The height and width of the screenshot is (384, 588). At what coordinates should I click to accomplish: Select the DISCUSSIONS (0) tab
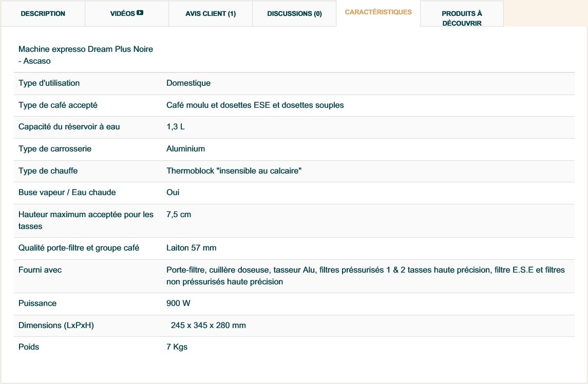(294, 13)
